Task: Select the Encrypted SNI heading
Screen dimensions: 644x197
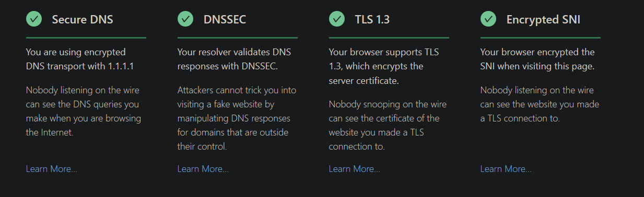Action: click(543, 20)
